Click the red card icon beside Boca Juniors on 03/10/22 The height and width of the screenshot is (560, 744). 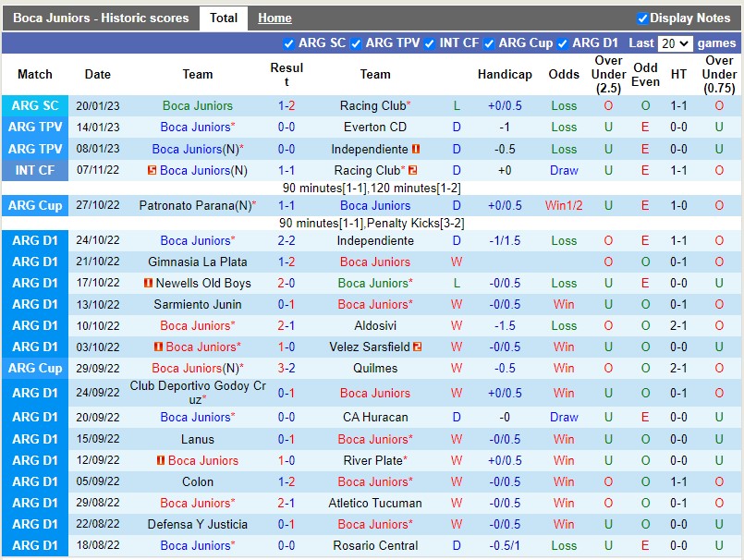point(158,347)
